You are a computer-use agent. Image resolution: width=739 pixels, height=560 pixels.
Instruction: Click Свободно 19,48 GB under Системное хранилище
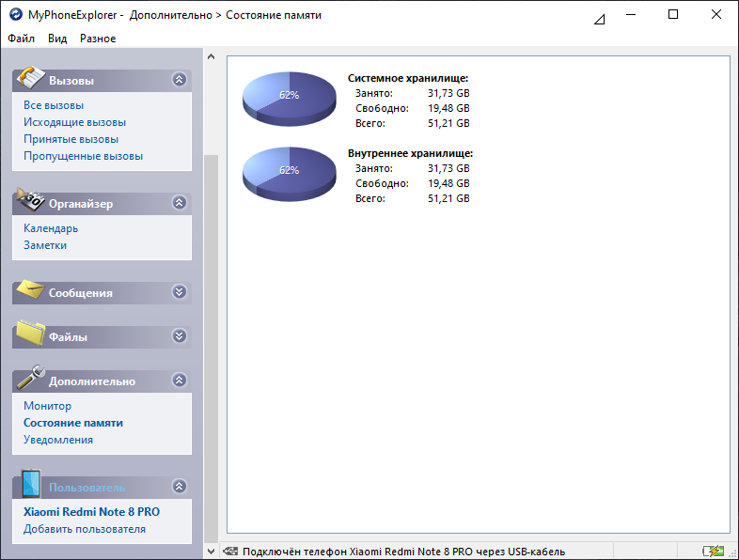click(x=413, y=108)
